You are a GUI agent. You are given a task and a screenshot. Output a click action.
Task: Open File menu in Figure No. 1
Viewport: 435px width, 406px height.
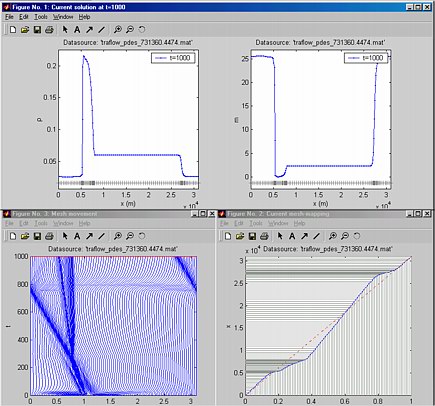[x=9, y=17]
